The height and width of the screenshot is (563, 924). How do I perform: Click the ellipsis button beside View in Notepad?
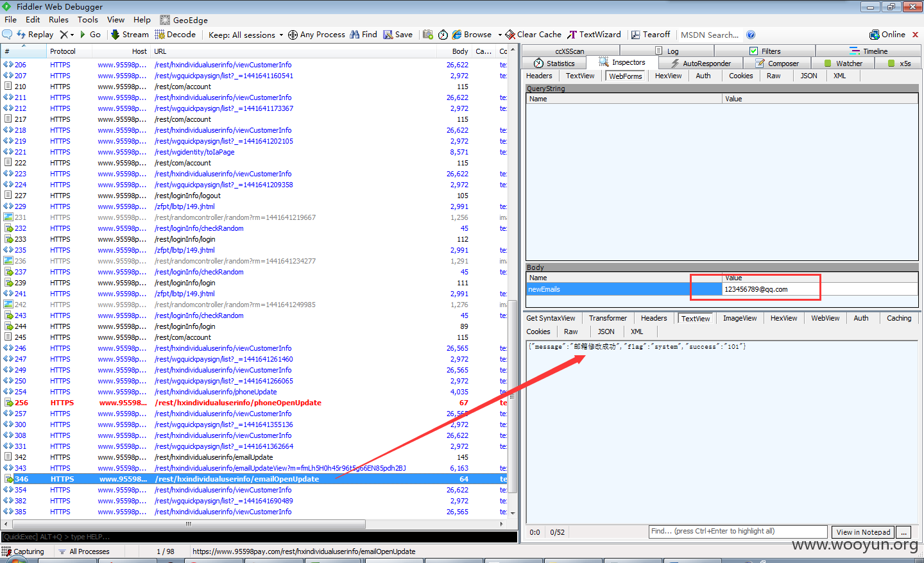click(903, 532)
